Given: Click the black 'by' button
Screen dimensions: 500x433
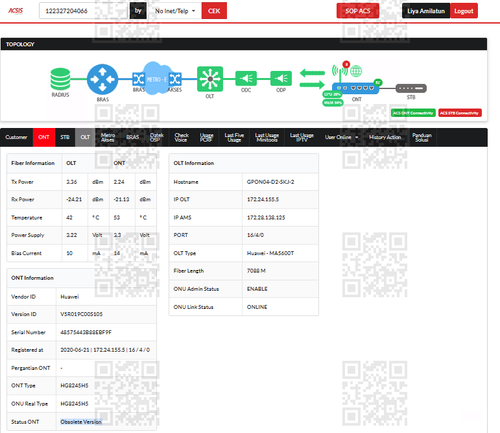Looking at the screenshot, I should tap(138, 11).
